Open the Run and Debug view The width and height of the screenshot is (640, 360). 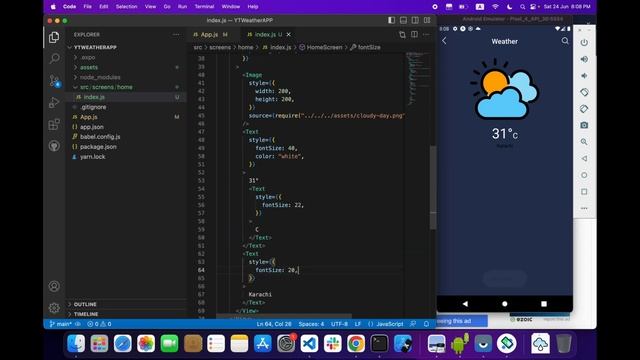tap(54, 102)
